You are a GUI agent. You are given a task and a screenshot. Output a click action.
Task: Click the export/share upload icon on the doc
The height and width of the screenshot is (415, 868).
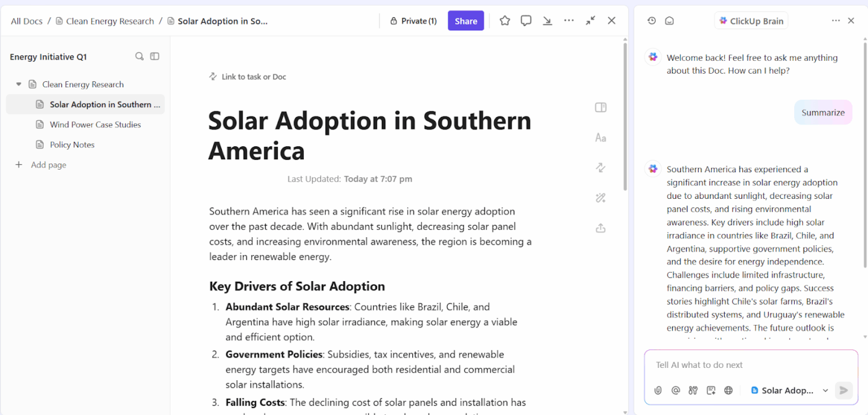[x=600, y=228]
